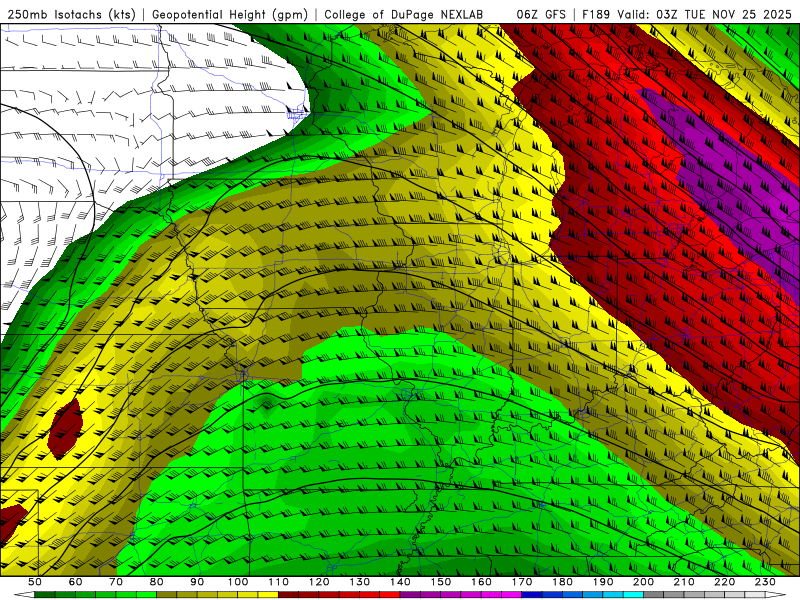This screenshot has height=600, width=800.
Task: Click the 100 label on the legend scale
Action: 238,582
